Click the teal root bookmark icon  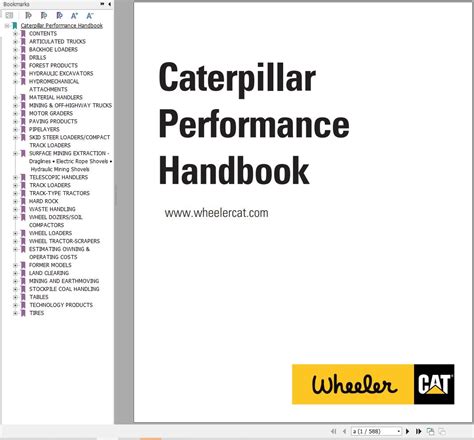pos(15,26)
